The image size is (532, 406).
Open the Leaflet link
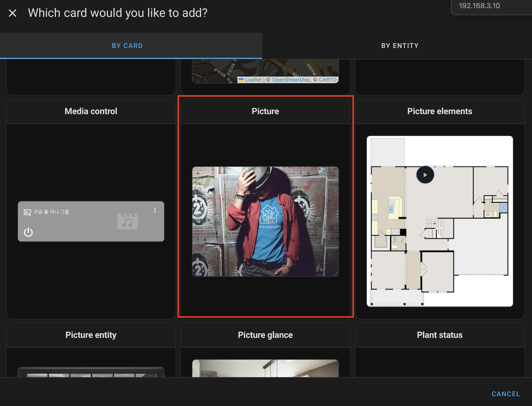click(253, 80)
